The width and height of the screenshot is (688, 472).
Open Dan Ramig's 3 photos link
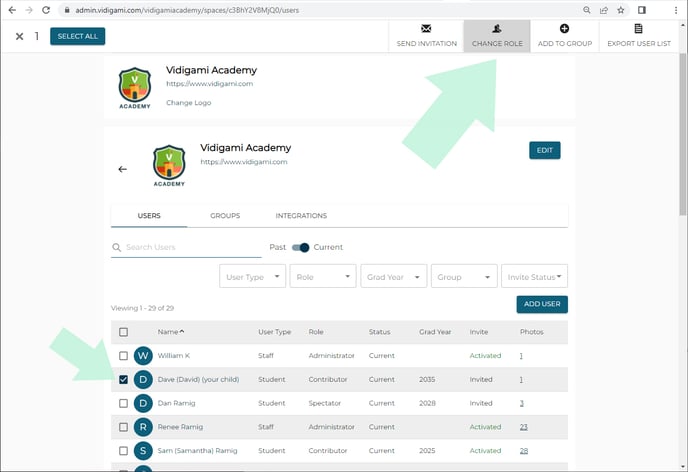coord(522,403)
